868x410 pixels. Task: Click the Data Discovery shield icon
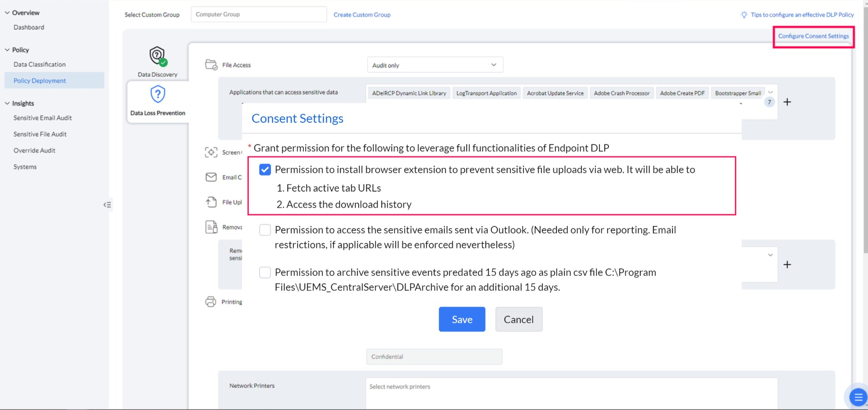point(157,56)
